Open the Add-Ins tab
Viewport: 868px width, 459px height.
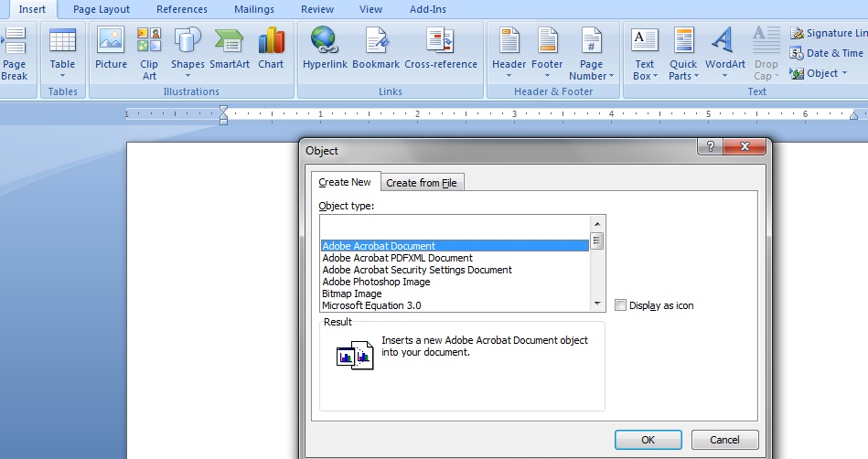point(427,9)
